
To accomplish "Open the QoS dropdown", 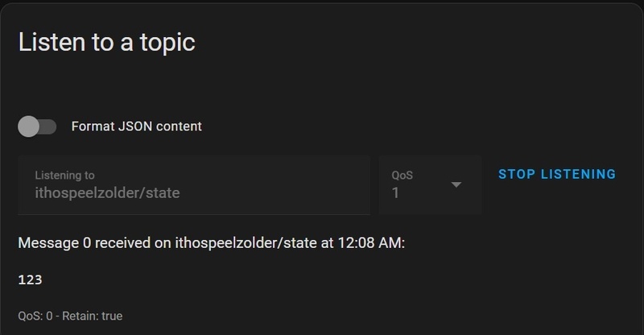I will [x=430, y=186].
